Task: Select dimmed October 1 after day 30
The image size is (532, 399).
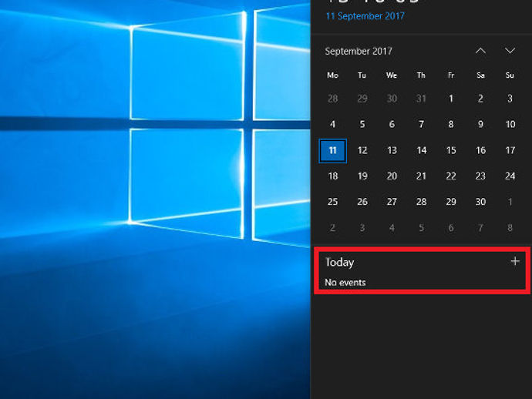Action: pyautogui.click(x=510, y=202)
